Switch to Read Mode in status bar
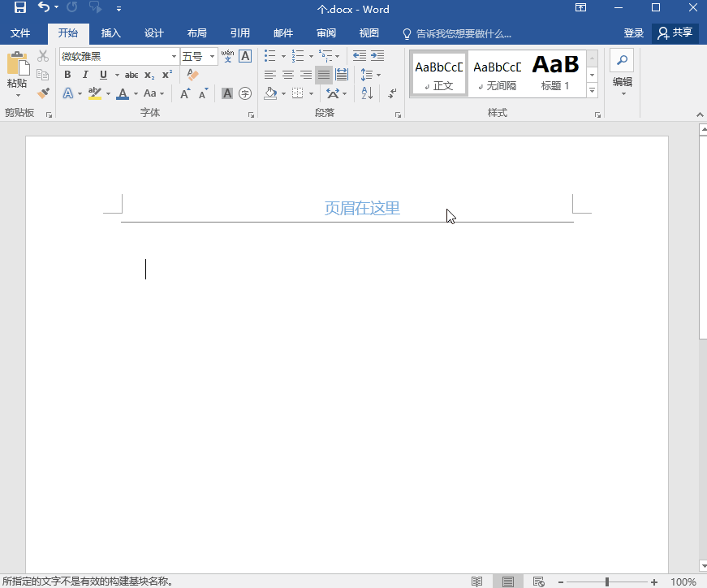The width and height of the screenshot is (707, 588). click(477, 582)
